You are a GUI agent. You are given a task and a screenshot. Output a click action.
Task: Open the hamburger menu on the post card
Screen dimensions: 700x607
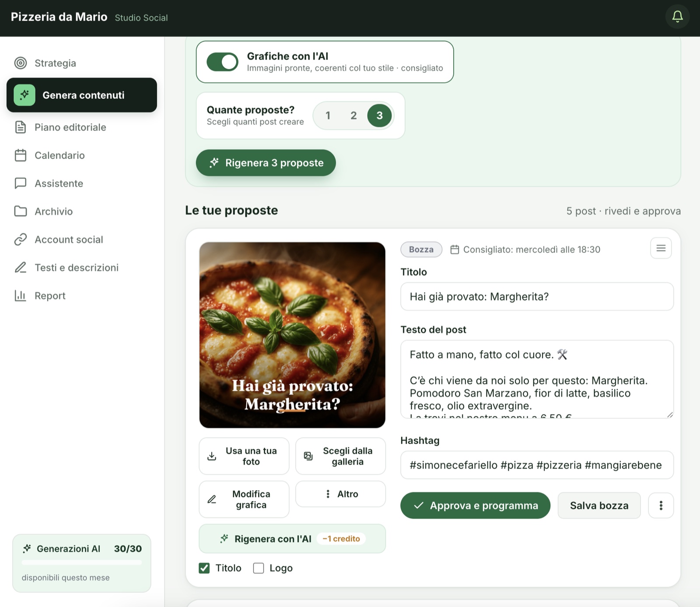[661, 248]
